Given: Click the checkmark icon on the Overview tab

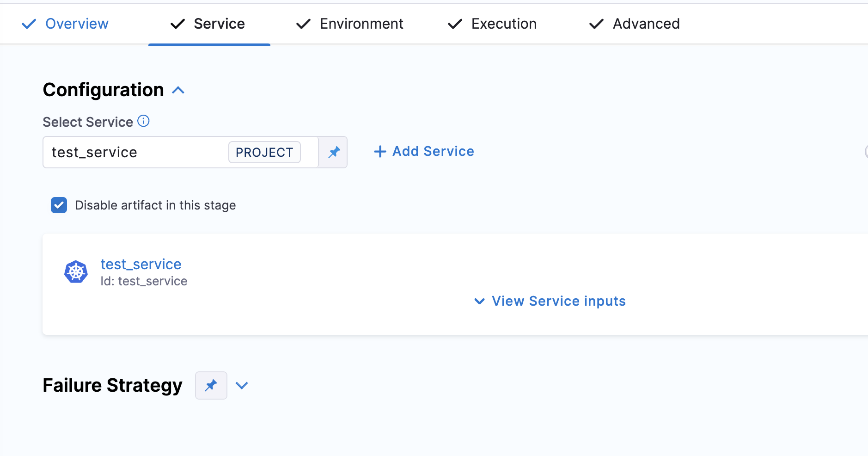Looking at the screenshot, I should coord(29,24).
